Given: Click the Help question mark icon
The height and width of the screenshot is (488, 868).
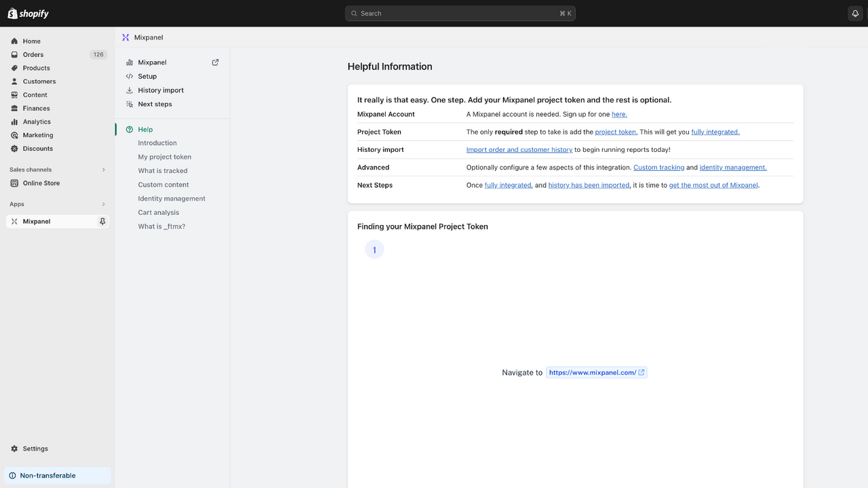Looking at the screenshot, I should (130, 129).
